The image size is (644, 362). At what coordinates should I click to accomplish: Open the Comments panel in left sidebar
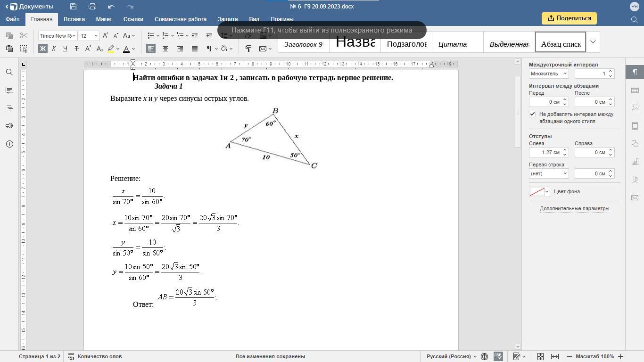click(9, 90)
